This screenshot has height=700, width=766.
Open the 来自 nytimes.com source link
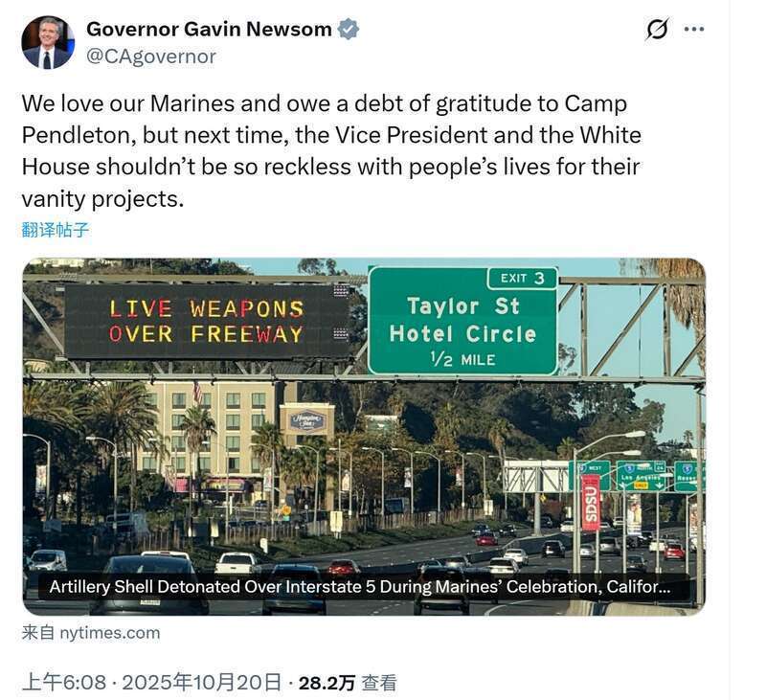(x=91, y=633)
